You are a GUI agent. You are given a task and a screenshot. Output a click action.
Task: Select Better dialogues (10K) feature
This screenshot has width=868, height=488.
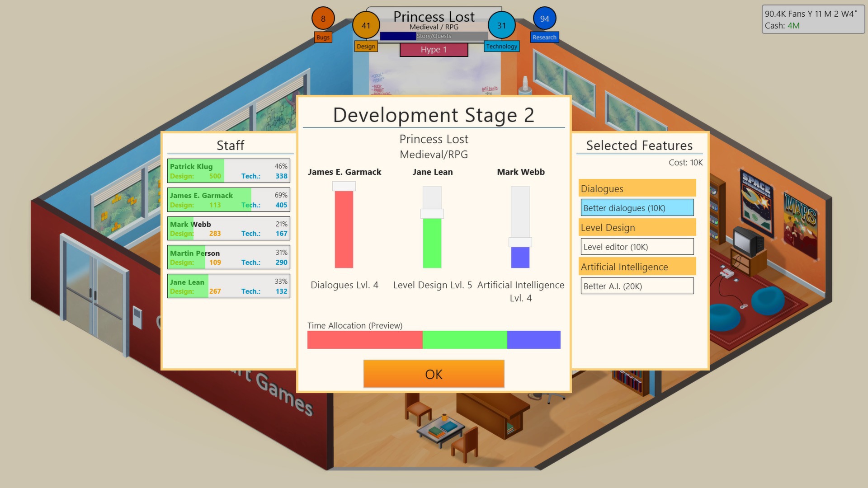point(637,207)
